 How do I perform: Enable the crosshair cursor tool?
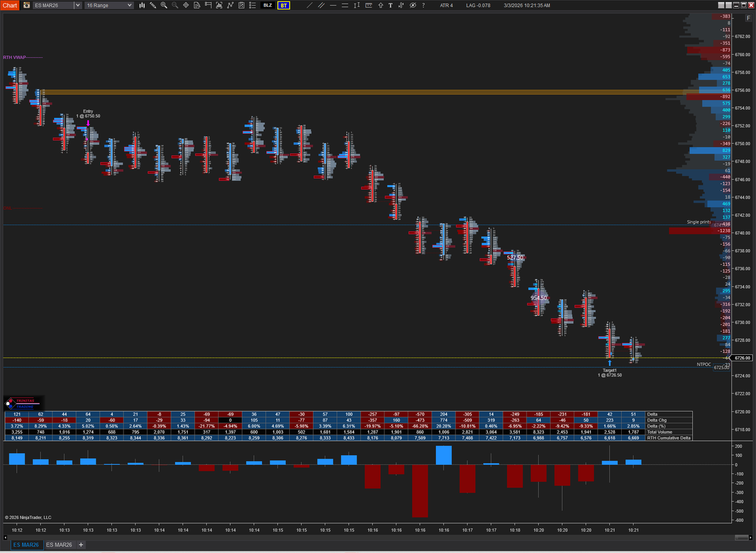[x=185, y=5]
